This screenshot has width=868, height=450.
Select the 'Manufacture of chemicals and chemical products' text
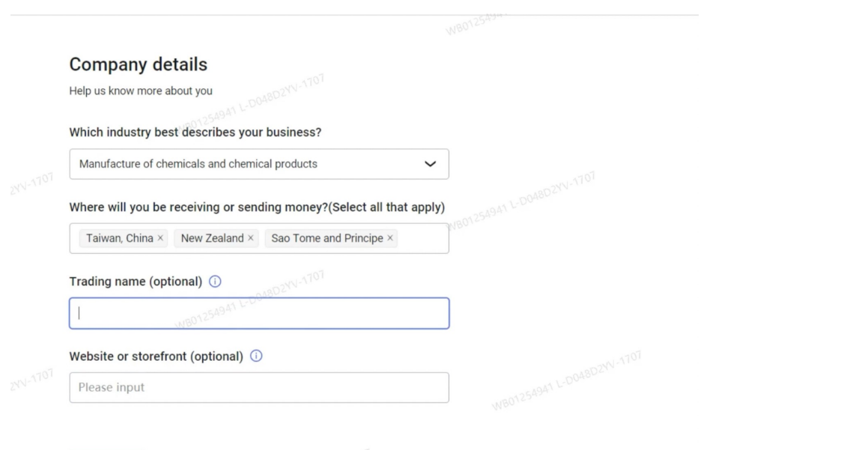click(x=198, y=164)
